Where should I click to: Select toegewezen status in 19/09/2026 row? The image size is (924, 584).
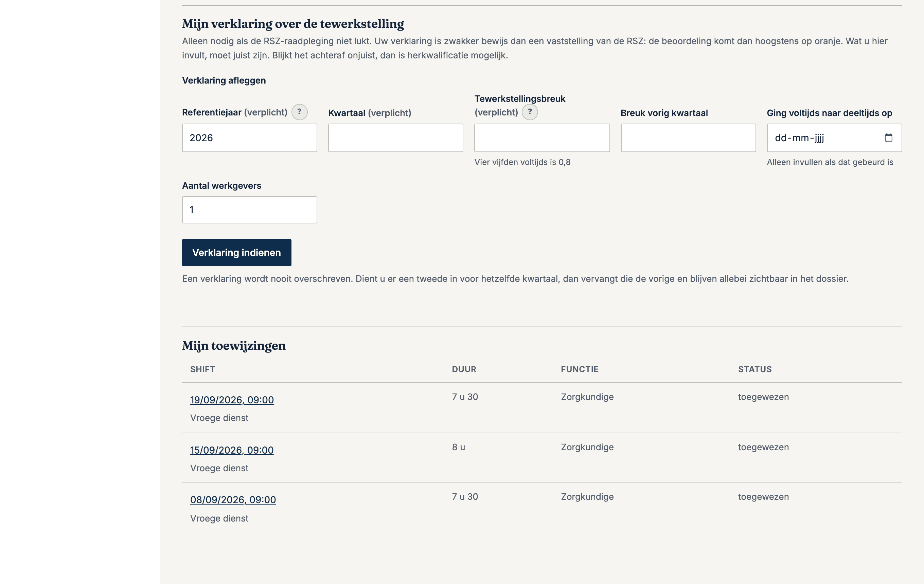(763, 397)
